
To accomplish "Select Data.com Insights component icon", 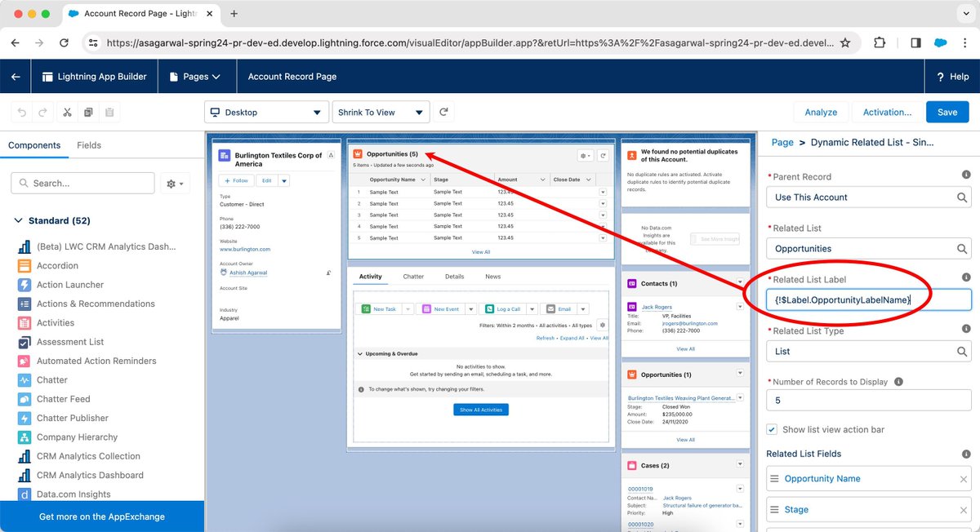I will click(24, 494).
